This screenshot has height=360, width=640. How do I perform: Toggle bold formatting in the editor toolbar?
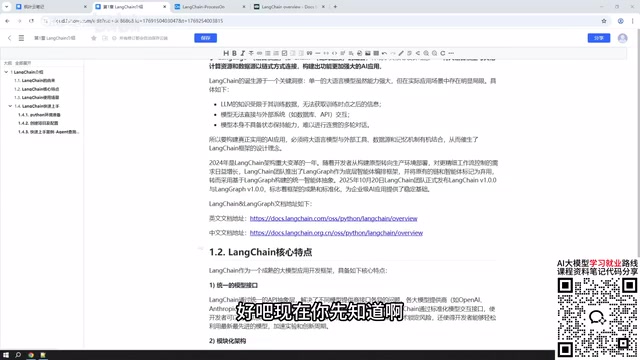click(234, 53)
